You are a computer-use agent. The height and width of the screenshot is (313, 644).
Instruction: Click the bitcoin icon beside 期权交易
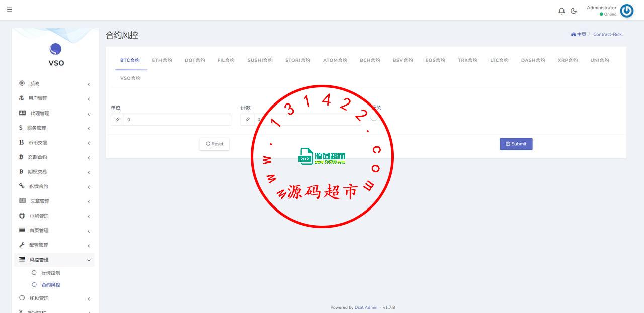[x=21, y=171]
